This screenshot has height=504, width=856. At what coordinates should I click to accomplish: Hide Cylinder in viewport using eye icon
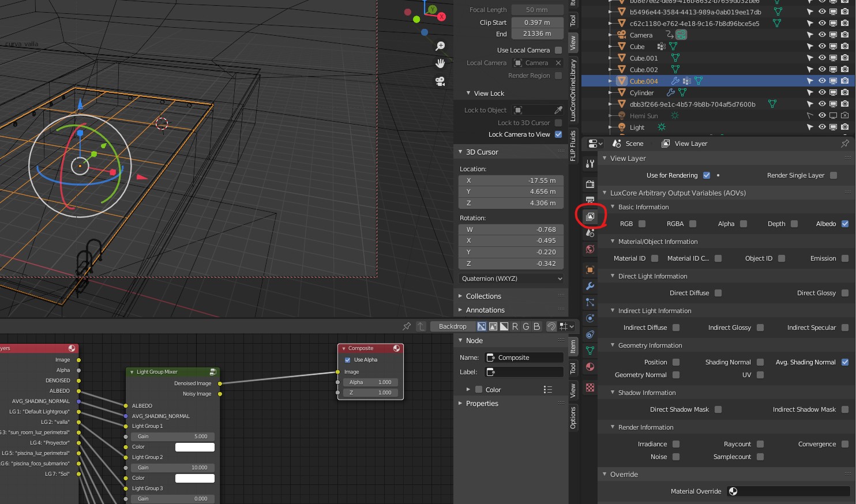click(x=822, y=92)
